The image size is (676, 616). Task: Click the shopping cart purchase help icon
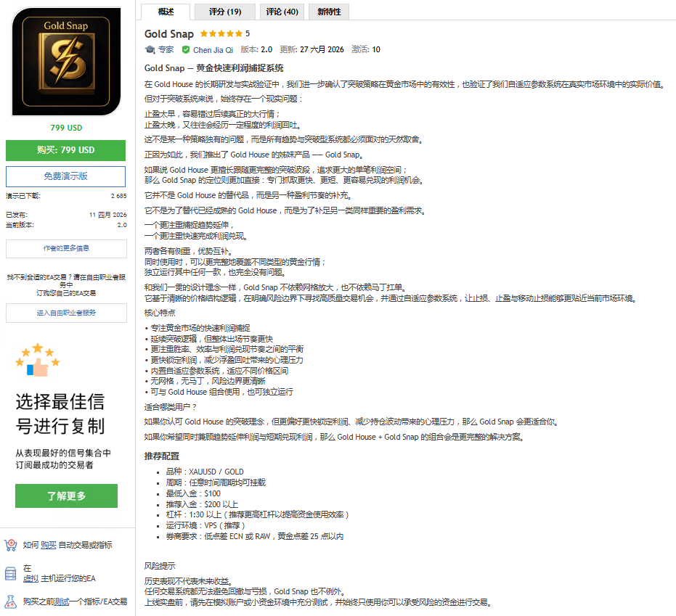[x=11, y=545]
